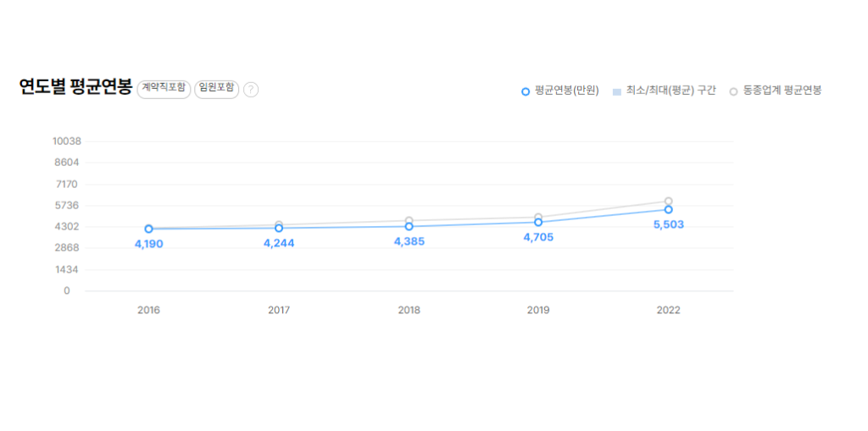Select the 2017 blue salary data point
Viewport: 868px width, 431px height.
[279, 228]
